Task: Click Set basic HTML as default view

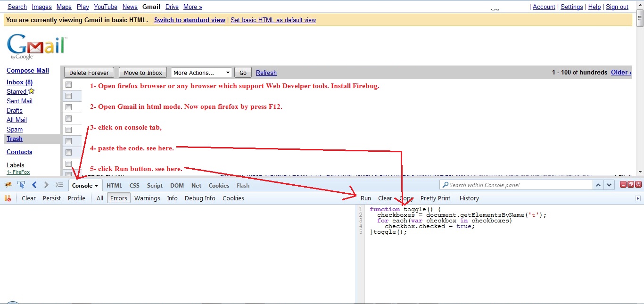Action: tap(273, 20)
